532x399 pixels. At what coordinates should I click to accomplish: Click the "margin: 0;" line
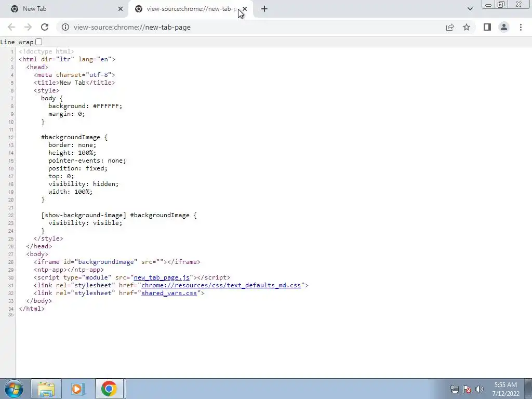pyautogui.click(x=66, y=114)
